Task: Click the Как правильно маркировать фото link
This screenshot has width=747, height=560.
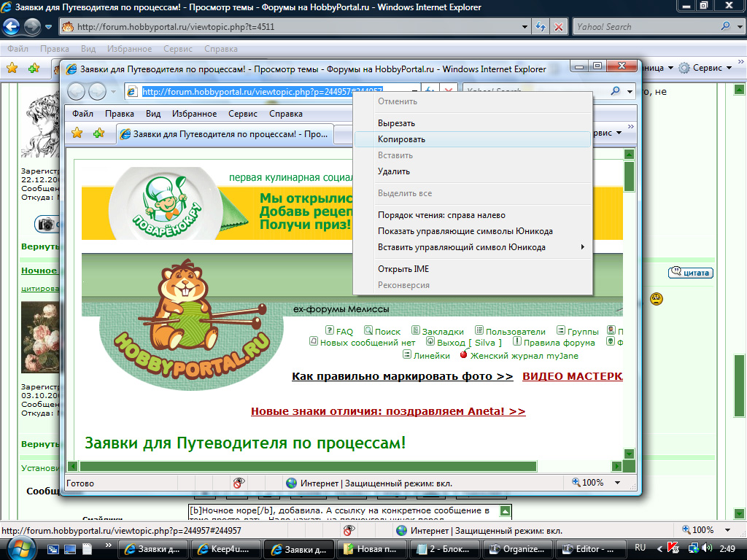Action: 402,376
